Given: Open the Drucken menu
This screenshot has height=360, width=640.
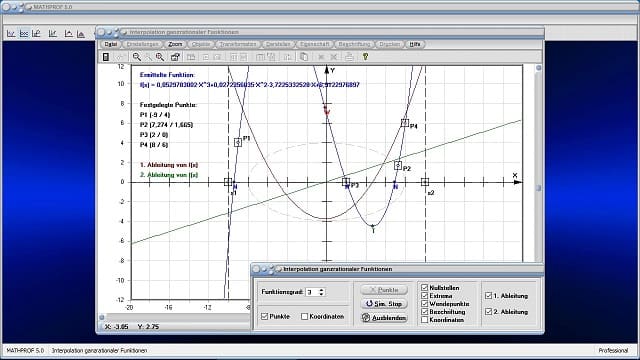Looking at the screenshot, I should tap(389, 44).
